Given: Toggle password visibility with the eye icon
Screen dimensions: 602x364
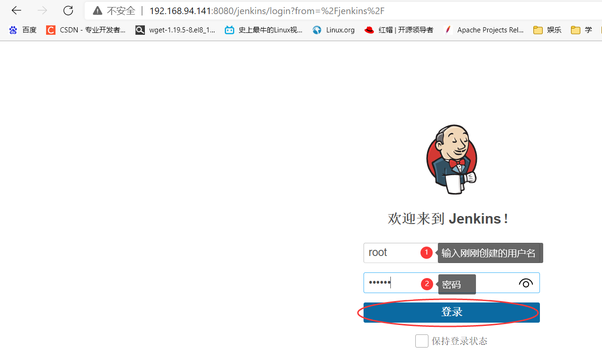Looking at the screenshot, I should tap(526, 283).
